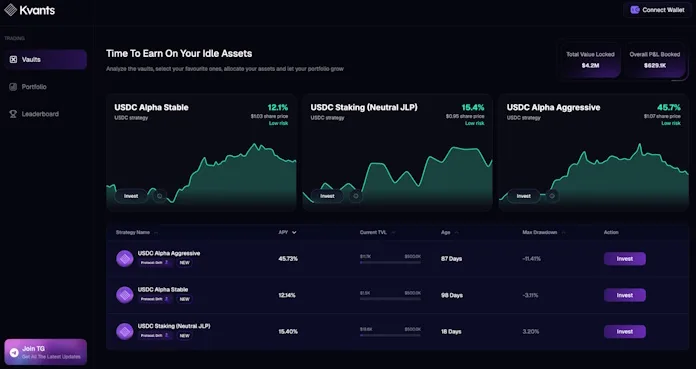Click the 98 Days age value
Image resolution: width=696 pixels, height=369 pixels.
451,295
